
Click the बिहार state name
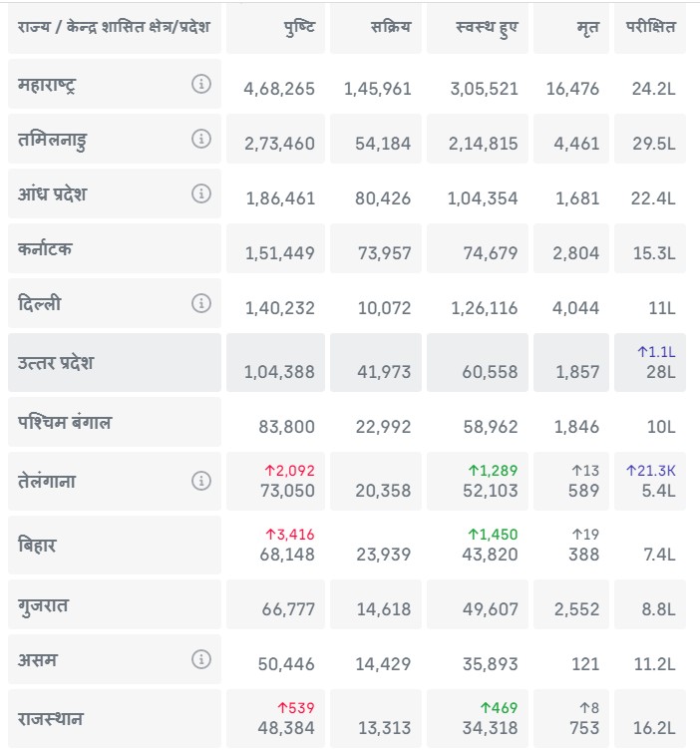click(39, 546)
